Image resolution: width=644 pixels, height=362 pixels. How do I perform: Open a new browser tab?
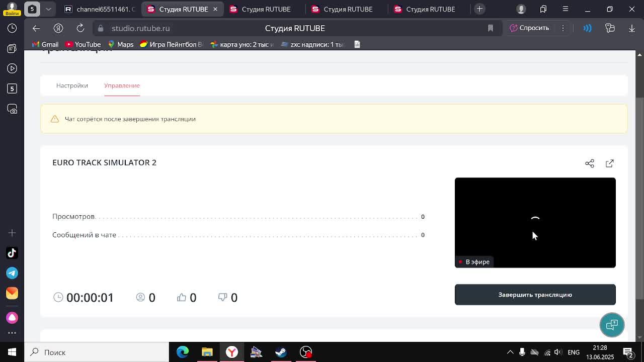[479, 9]
